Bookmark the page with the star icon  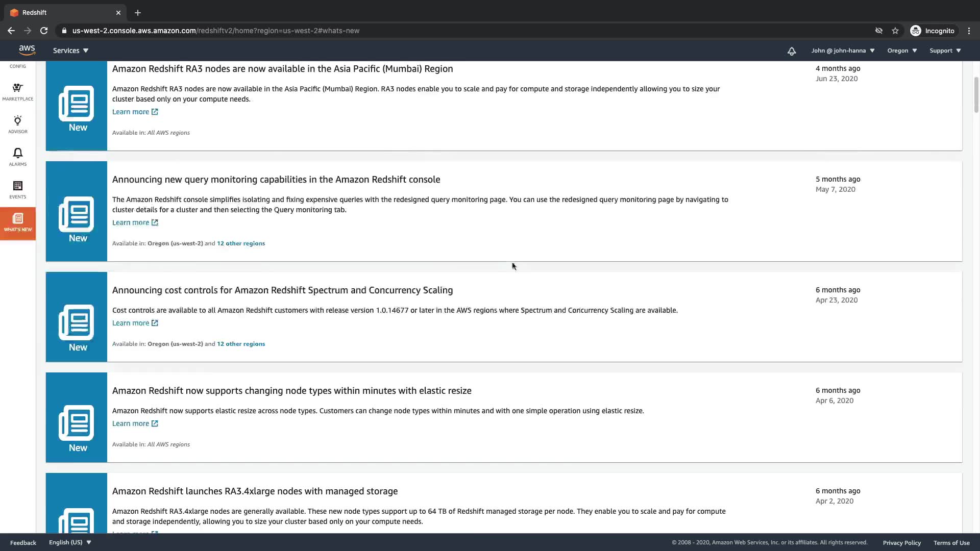(x=895, y=31)
